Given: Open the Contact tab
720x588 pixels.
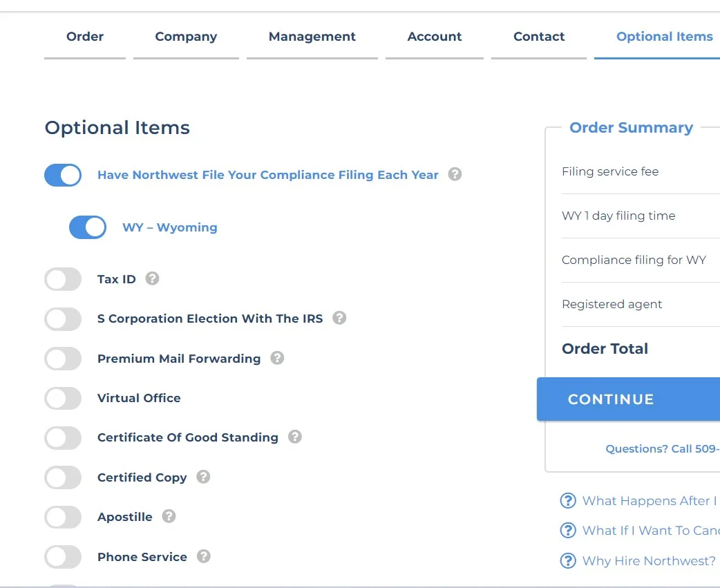Looking at the screenshot, I should pyautogui.click(x=539, y=37).
